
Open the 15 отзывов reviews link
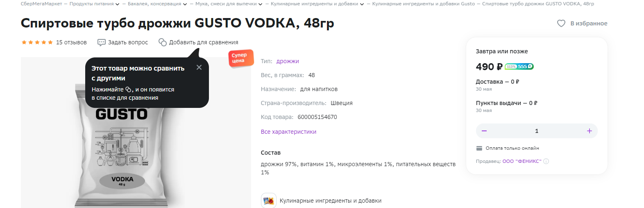pos(71,42)
